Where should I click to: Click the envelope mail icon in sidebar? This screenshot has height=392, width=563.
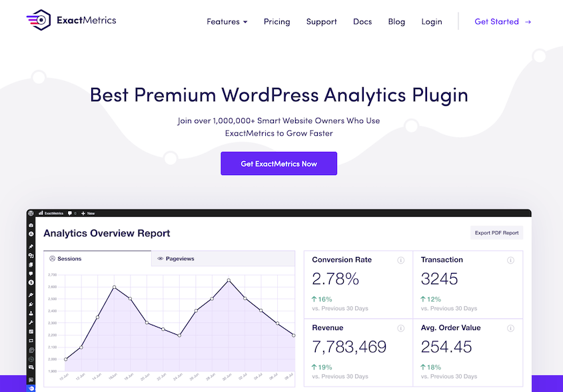click(x=31, y=367)
